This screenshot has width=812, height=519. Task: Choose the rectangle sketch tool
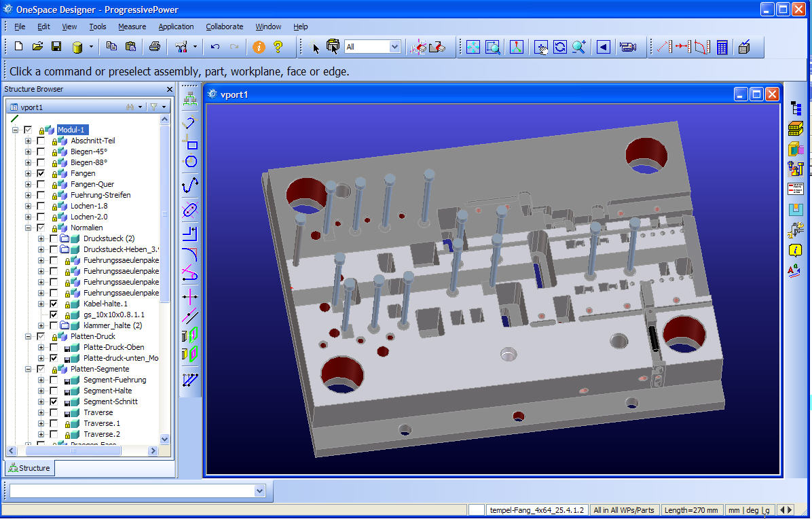click(190, 143)
